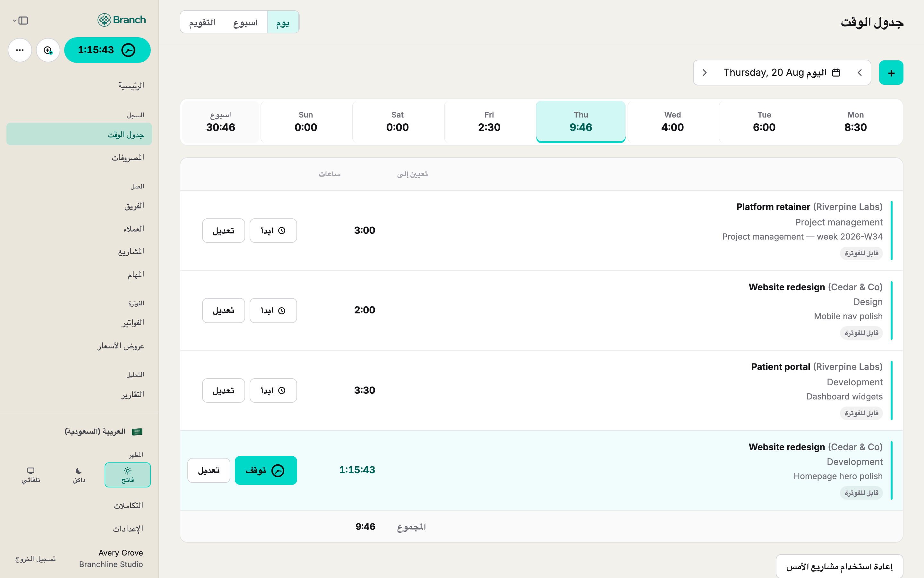Open الإعدادات settings in sidebar
924x578 pixels.
pyautogui.click(x=80, y=529)
